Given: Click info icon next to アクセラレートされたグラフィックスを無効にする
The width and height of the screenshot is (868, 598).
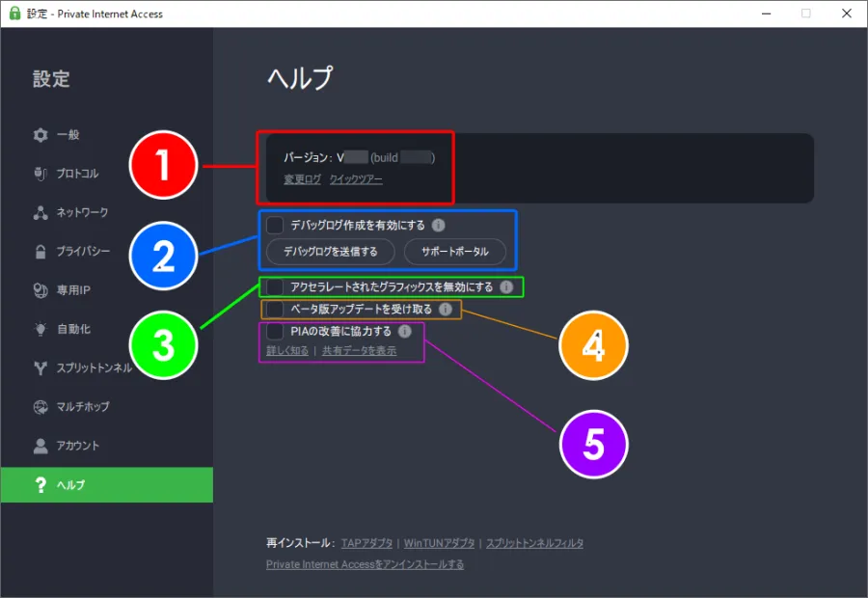Looking at the screenshot, I should [506, 286].
